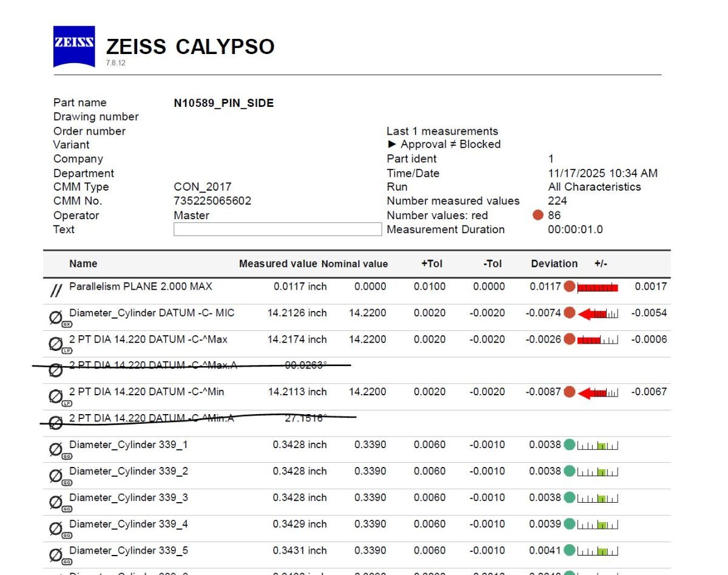The width and height of the screenshot is (728, 575).
Task: Click the red arrow tolerance bar of DATUM -C-^Min
Action: click(598, 393)
